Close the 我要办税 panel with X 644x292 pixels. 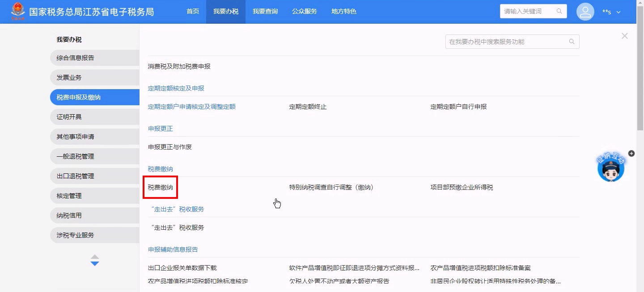click(624, 36)
